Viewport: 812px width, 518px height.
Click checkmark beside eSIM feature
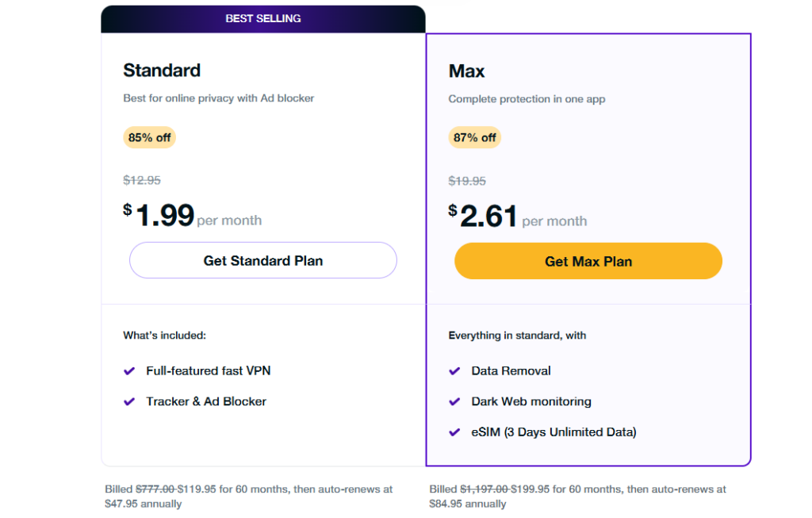(x=454, y=432)
